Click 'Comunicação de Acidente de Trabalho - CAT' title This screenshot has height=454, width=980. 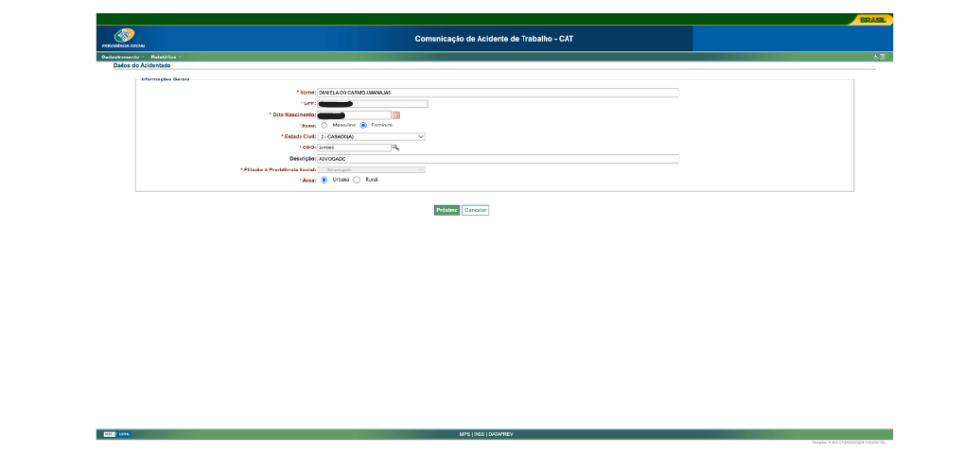click(495, 38)
